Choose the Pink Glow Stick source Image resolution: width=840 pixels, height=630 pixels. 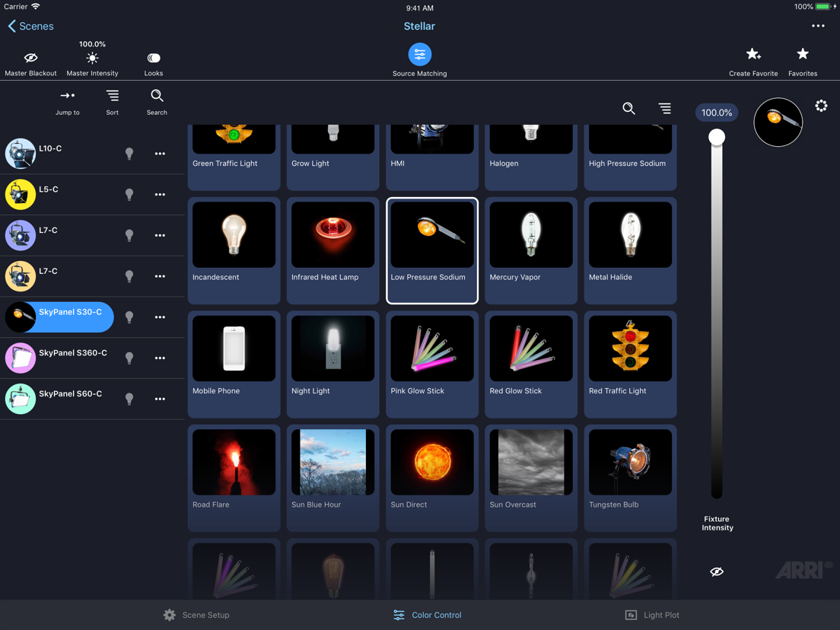[x=431, y=364]
